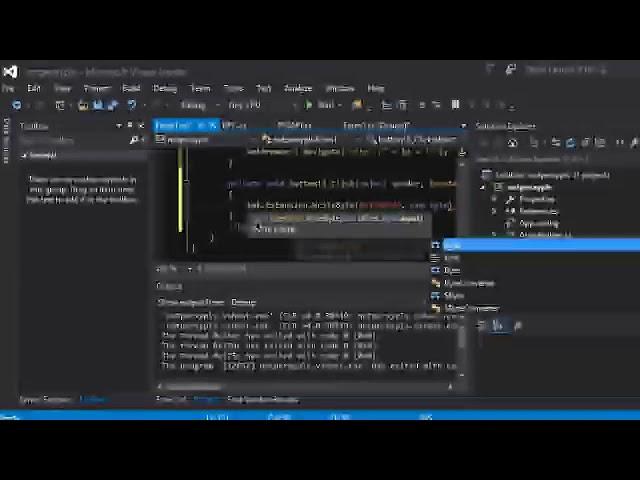Click the Undo toolbar icon

point(132,105)
